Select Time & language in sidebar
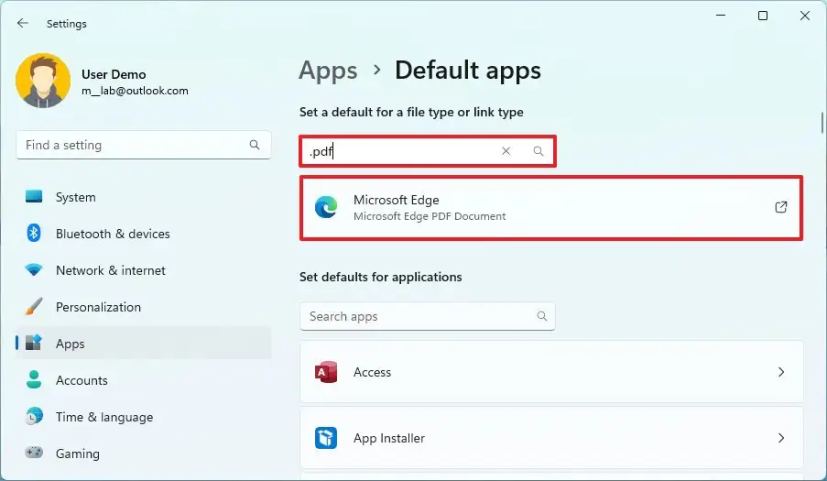827x481 pixels. [x=143, y=417]
